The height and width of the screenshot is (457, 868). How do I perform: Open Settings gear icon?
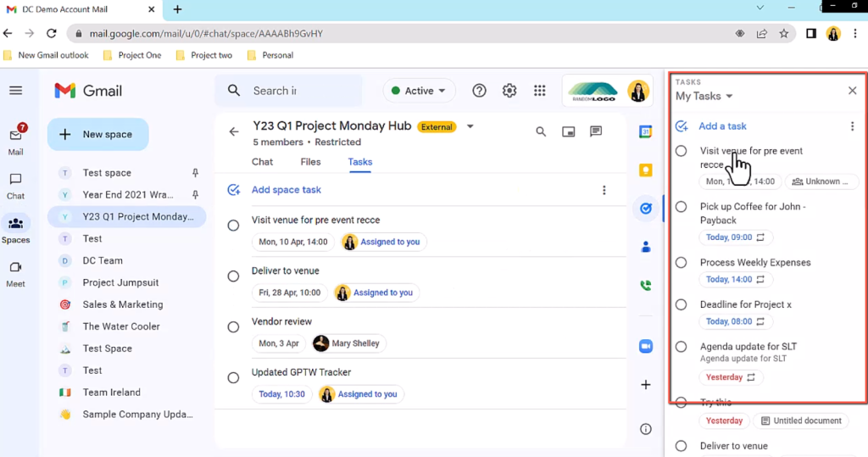click(509, 90)
